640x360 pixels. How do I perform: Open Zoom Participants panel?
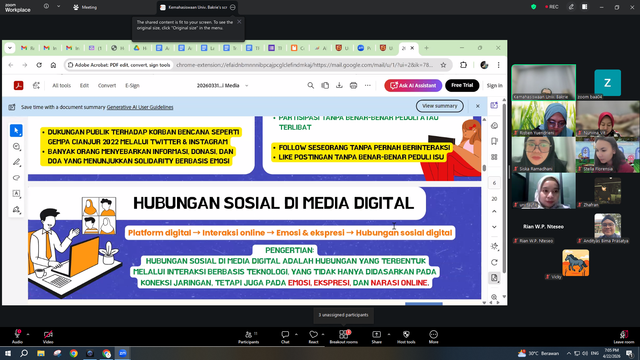pos(249,337)
